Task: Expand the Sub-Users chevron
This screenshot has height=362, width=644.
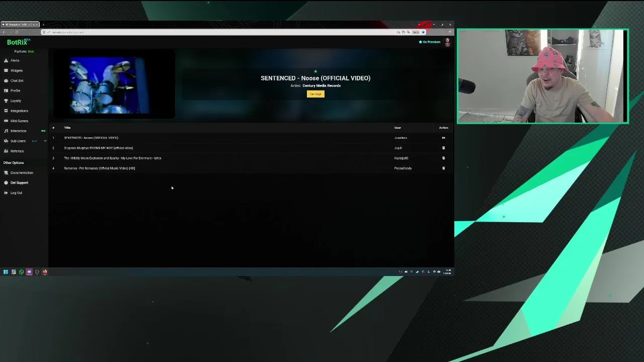Action: (x=45, y=141)
